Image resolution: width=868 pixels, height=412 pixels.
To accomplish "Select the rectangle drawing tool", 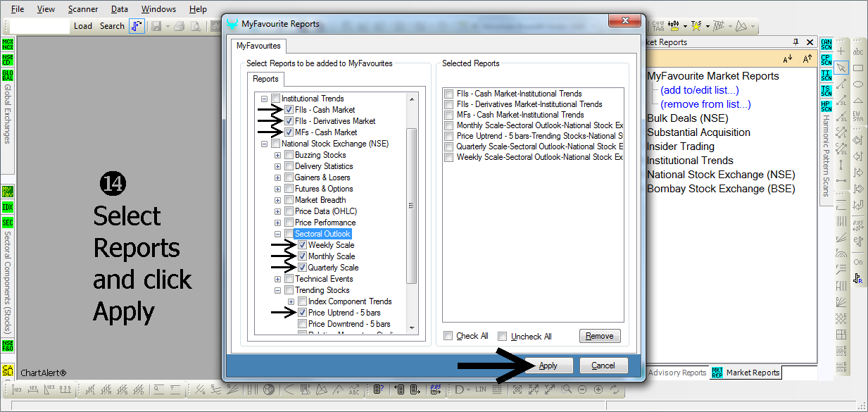I will click(x=858, y=68).
